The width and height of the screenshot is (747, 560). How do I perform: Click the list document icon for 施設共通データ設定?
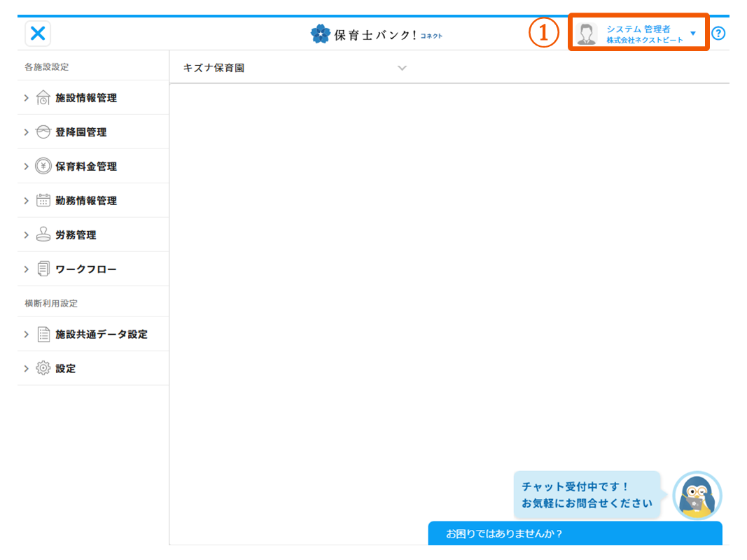pos(43,335)
